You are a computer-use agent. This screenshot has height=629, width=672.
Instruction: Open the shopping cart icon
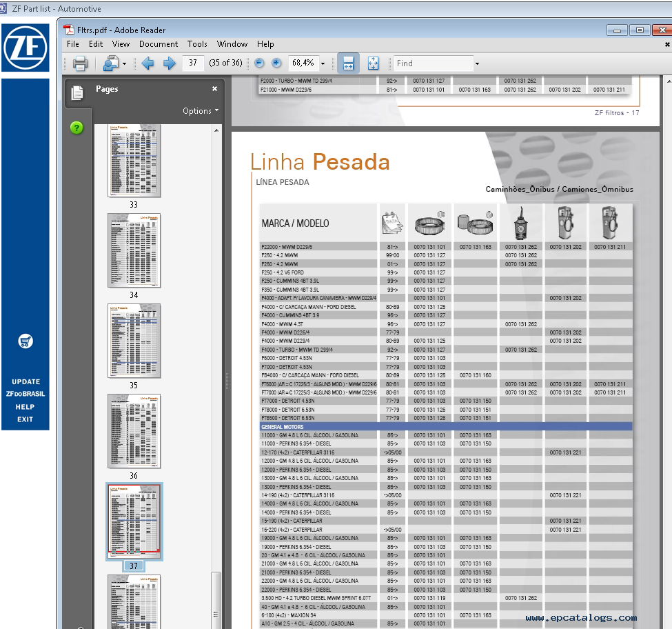26,341
